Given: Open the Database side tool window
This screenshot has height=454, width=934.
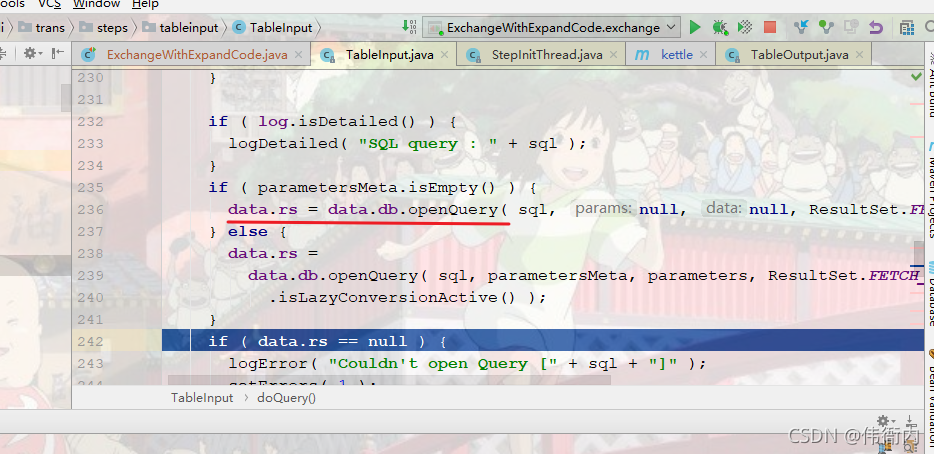Looking at the screenshot, I should tap(929, 295).
